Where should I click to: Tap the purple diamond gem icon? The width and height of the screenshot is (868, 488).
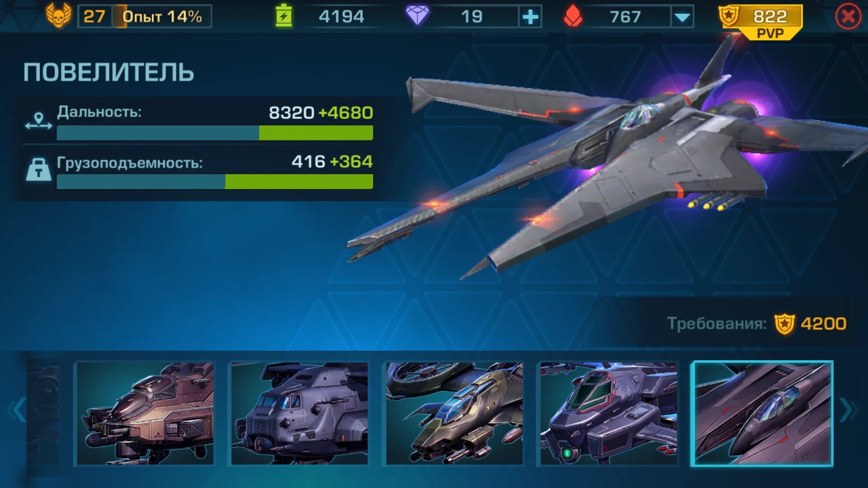coord(416,16)
